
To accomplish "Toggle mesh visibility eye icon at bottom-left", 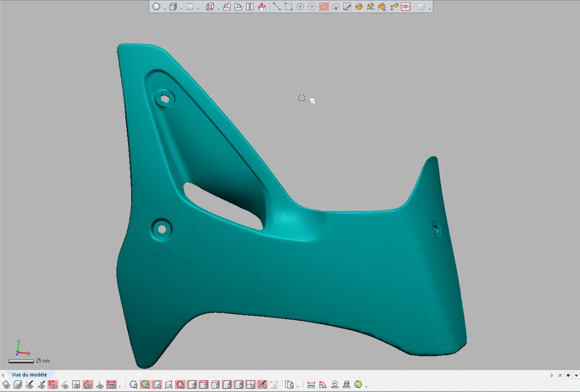I will pyautogui.click(x=6, y=385).
